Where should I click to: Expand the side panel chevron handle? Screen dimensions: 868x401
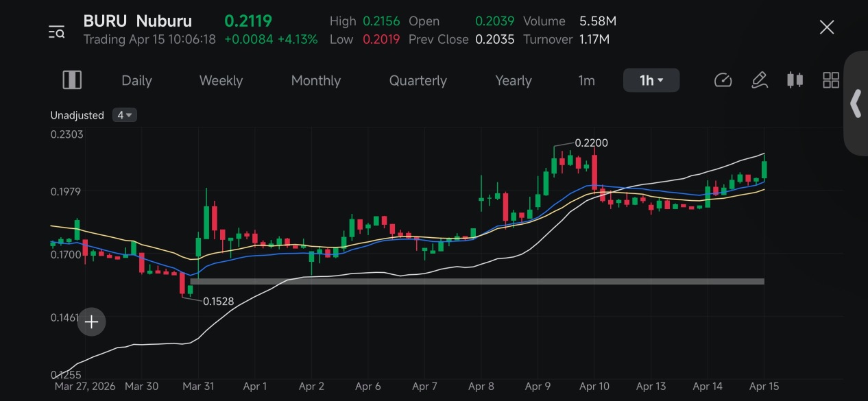click(x=856, y=104)
